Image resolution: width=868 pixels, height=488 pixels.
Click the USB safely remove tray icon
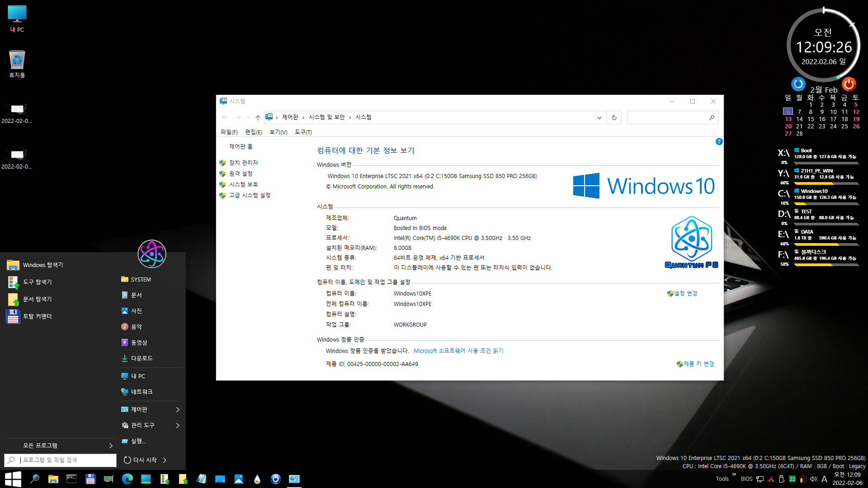782,479
